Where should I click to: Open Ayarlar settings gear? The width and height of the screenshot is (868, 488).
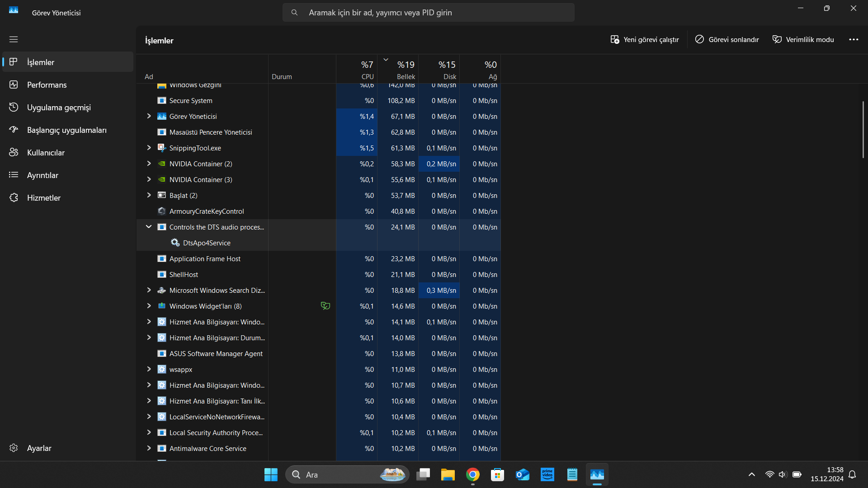click(x=14, y=448)
